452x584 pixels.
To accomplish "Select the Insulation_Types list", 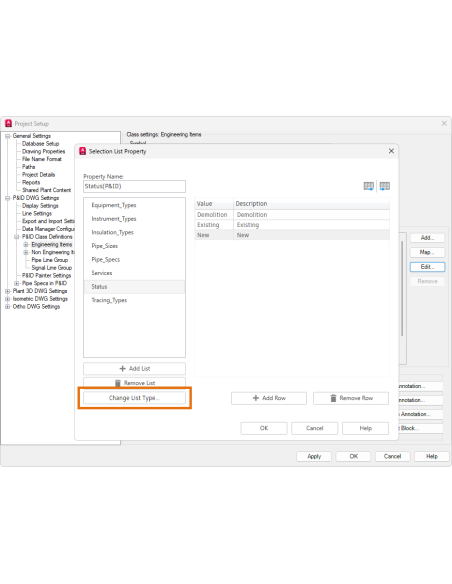I will pos(134,232).
